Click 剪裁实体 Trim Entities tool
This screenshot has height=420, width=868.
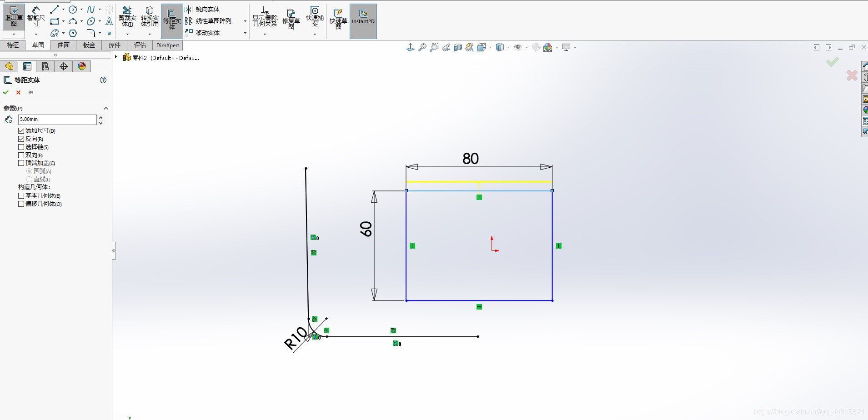coord(127,17)
